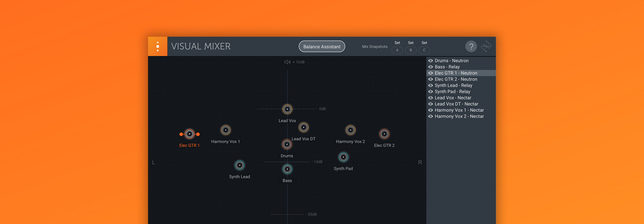Open the three-dot options menu
Viewport: 644px width, 224px height.
pyautogui.click(x=157, y=46)
